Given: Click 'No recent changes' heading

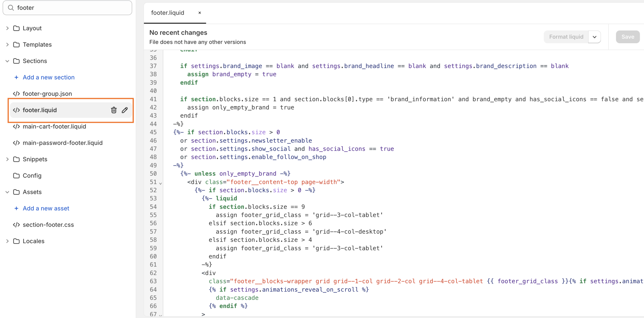Looking at the screenshot, I should (178, 33).
